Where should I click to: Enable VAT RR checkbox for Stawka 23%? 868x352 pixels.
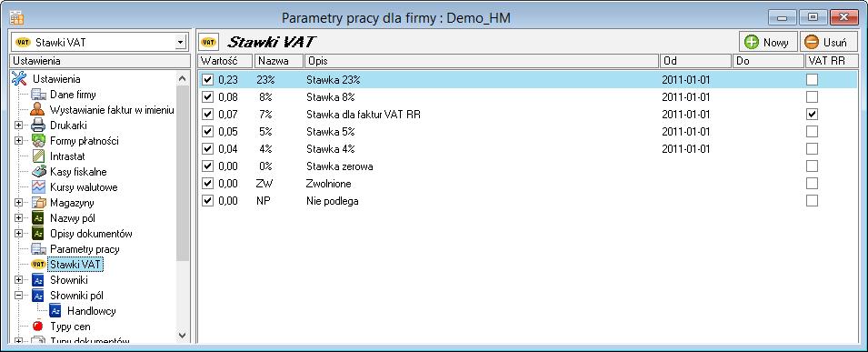coord(812,80)
